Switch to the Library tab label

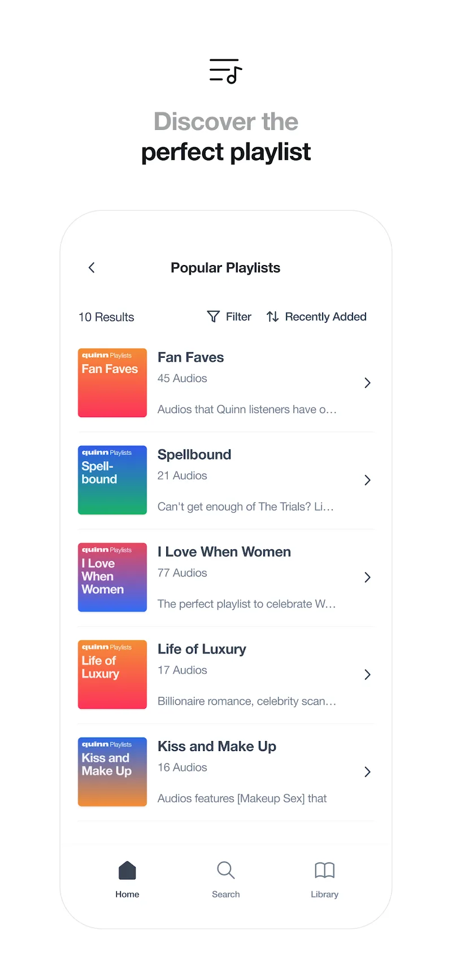tap(324, 894)
